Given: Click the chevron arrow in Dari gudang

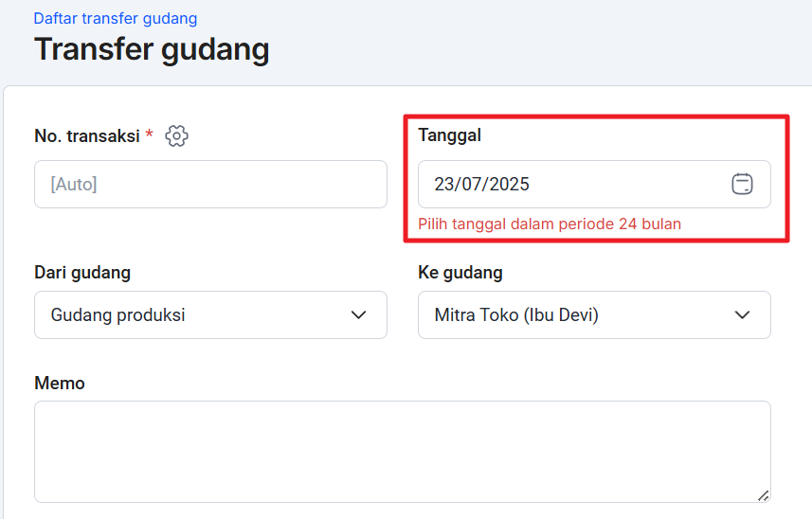Looking at the screenshot, I should point(358,314).
